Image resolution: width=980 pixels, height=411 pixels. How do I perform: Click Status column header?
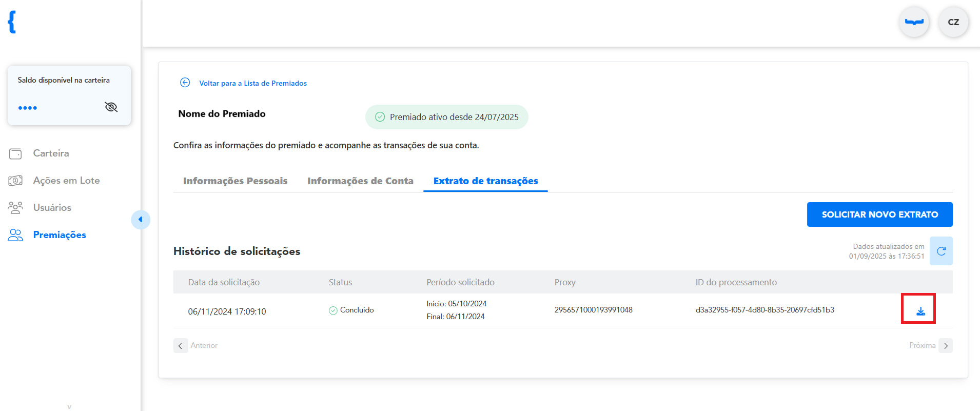click(x=340, y=282)
